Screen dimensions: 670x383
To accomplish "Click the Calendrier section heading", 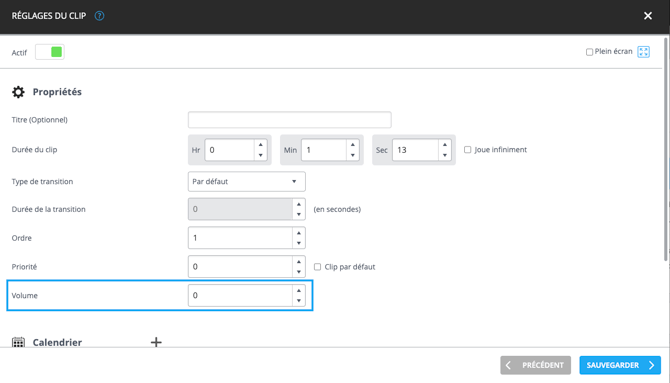I will (x=57, y=342).
